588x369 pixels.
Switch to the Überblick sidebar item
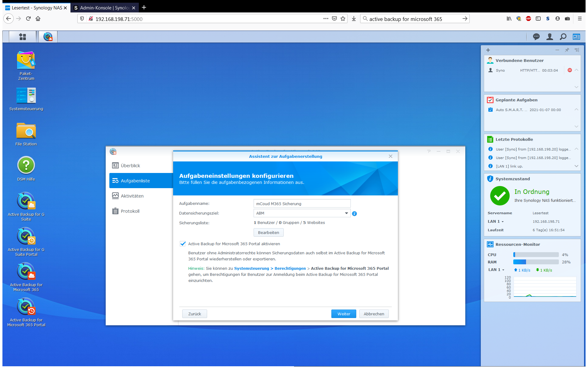pos(130,166)
